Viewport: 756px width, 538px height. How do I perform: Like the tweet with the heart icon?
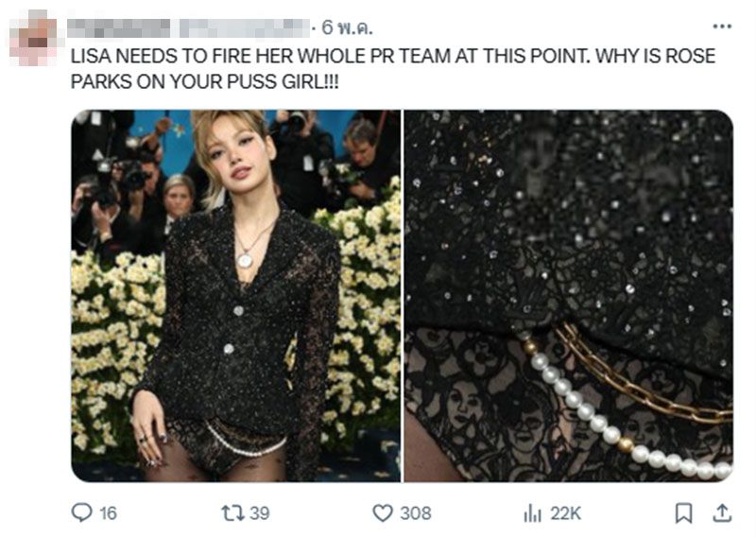[x=382, y=512]
